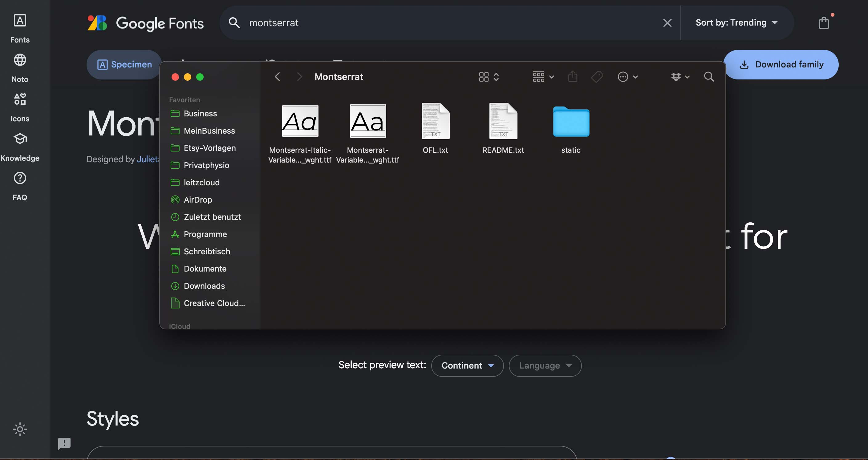Image resolution: width=868 pixels, height=460 pixels.
Task: Click the Finder search magnifier
Action: click(x=709, y=77)
